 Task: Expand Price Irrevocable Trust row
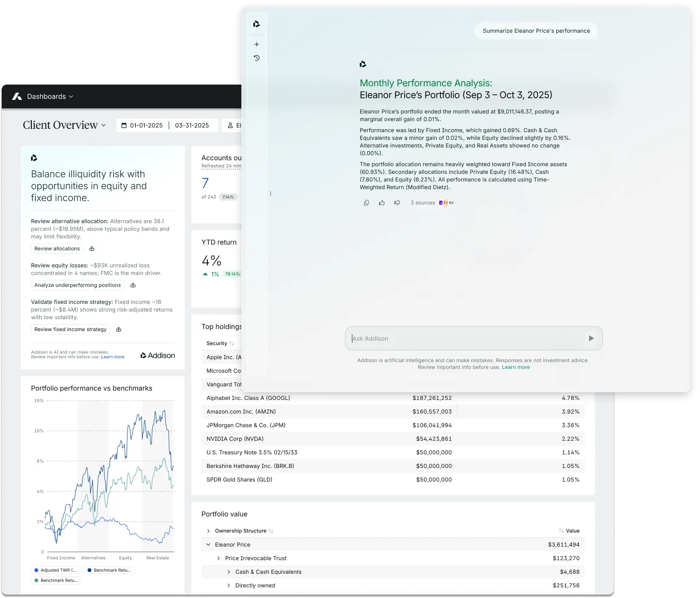(218, 558)
